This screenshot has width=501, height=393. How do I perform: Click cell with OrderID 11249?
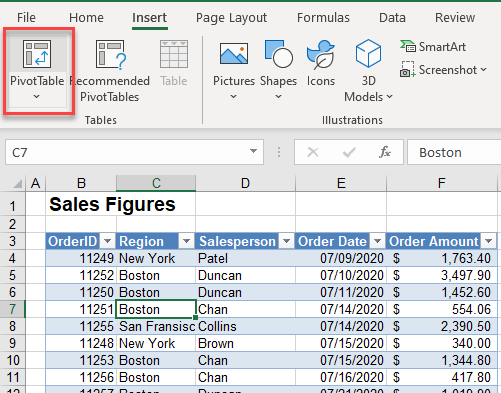(x=81, y=258)
